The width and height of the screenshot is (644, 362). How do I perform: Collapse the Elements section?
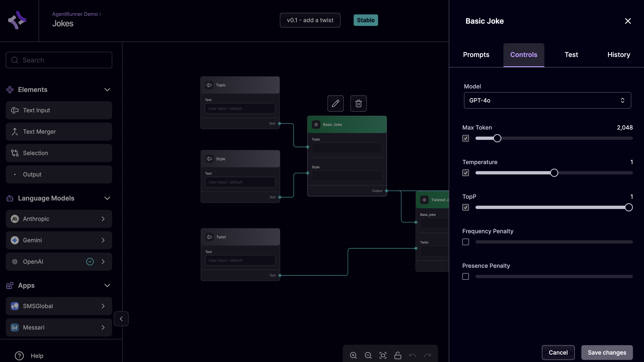tap(107, 89)
